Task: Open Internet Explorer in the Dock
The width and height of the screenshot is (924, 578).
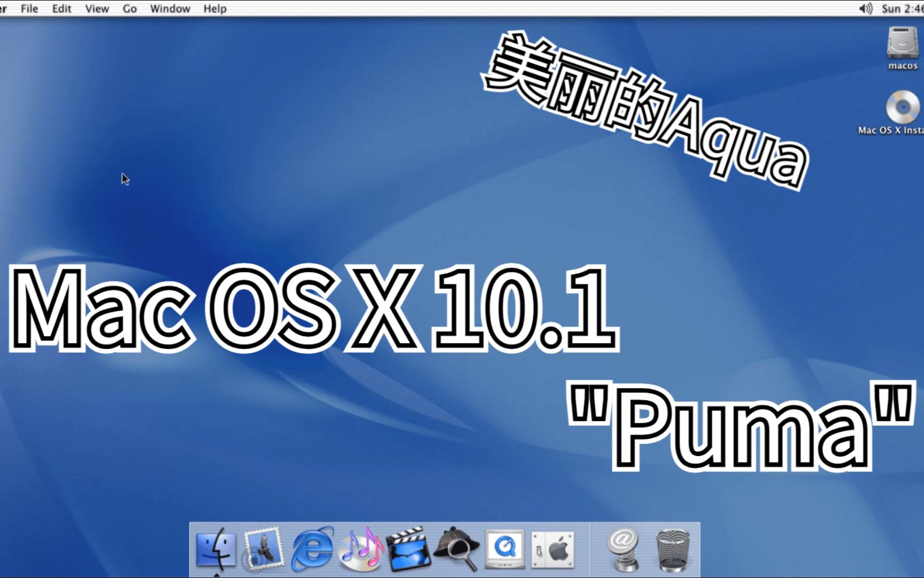Action: pyautogui.click(x=312, y=549)
